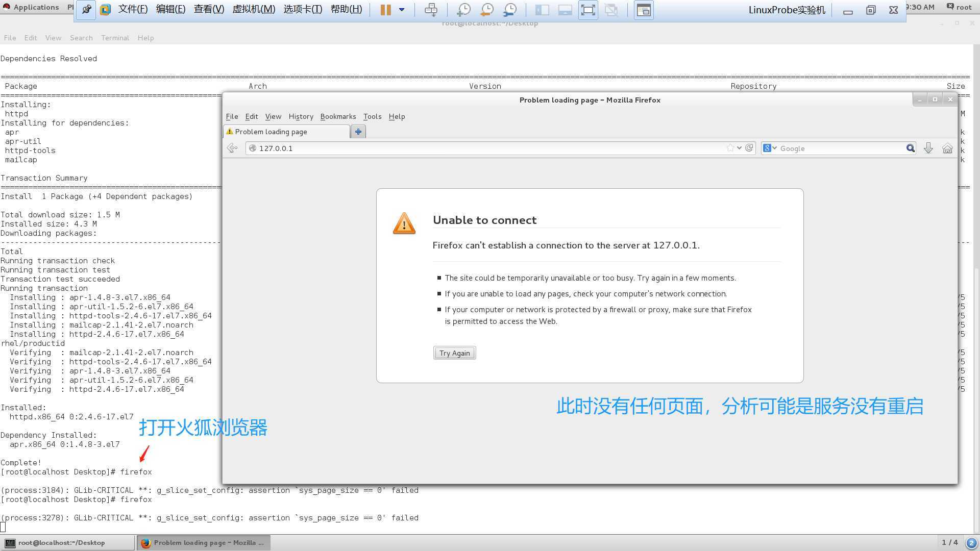Click the Firefox back arrow button
This screenshot has width=980, height=551.
(x=232, y=148)
